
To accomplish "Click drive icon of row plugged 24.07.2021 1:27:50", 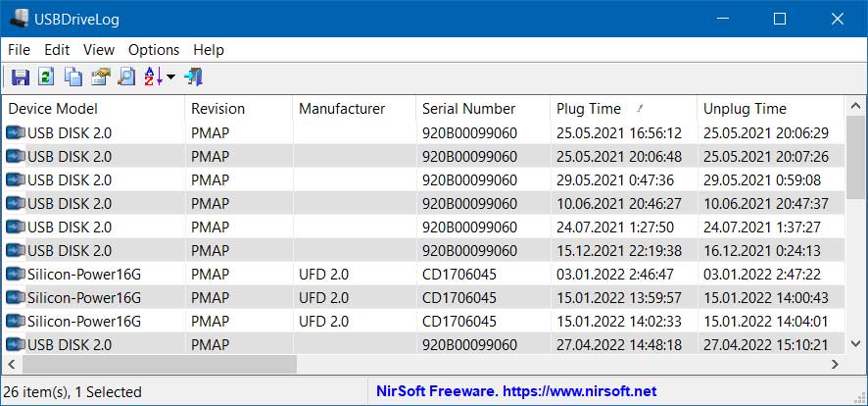I will [x=16, y=228].
